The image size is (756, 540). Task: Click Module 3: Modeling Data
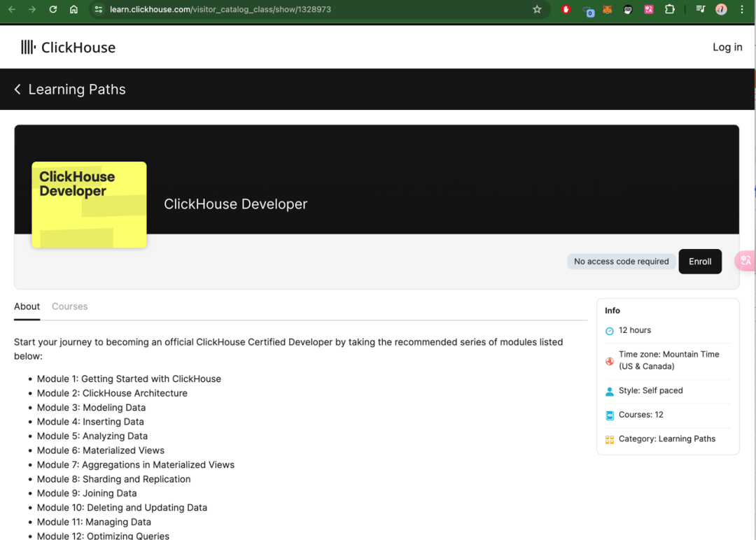click(91, 408)
